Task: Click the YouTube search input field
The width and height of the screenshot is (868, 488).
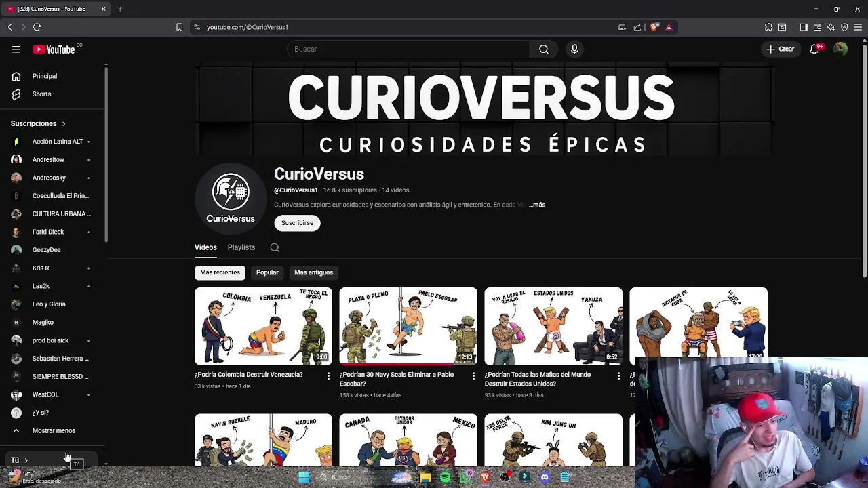Action: point(408,49)
